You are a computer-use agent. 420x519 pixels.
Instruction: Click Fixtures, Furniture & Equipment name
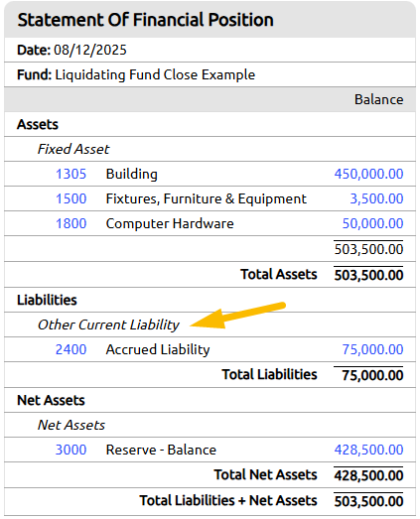coord(206,198)
